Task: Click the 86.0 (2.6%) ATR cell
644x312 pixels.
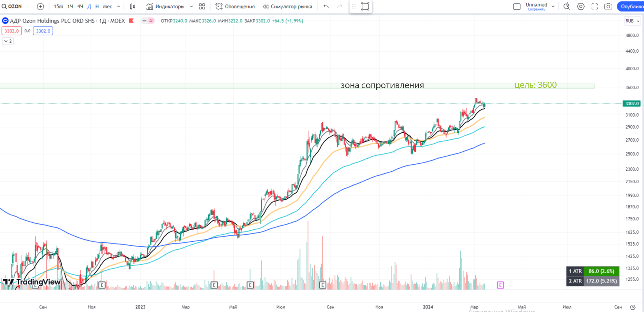Action: 601,271
